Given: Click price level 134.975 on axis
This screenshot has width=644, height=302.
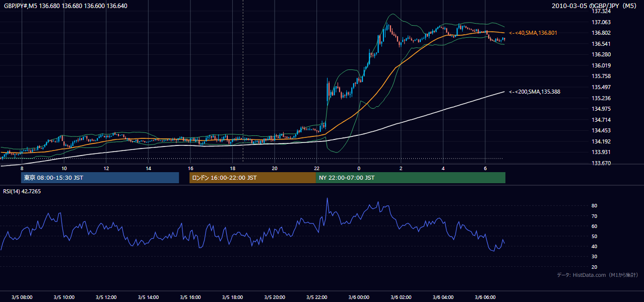Looking at the screenshot, I should click(601, 109).
